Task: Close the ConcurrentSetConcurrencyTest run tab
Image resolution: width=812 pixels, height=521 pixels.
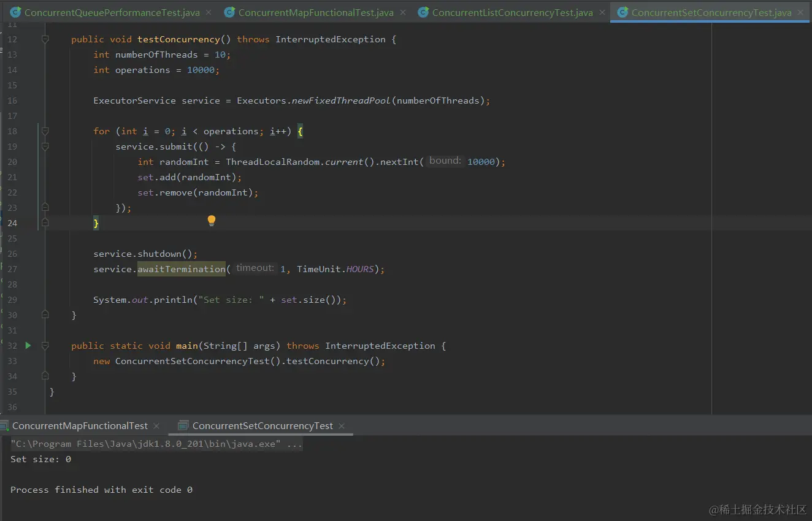Action: 342,425
